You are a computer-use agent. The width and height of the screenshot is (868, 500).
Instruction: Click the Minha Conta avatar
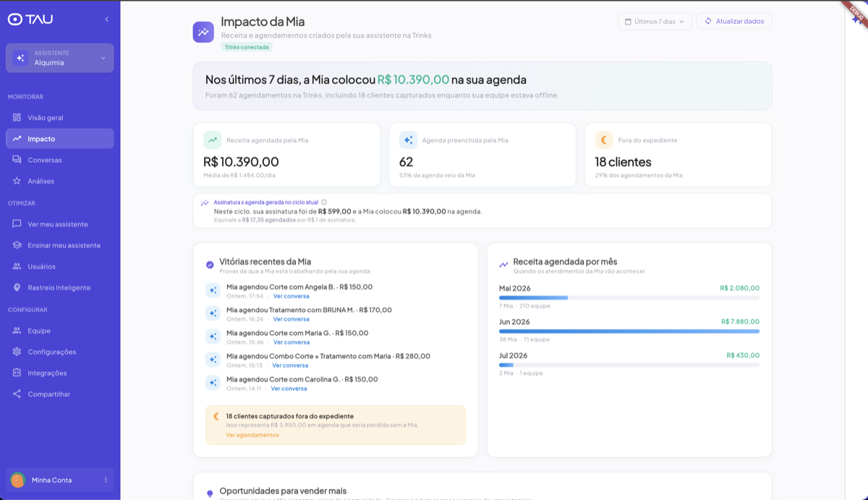click(18, 480)
